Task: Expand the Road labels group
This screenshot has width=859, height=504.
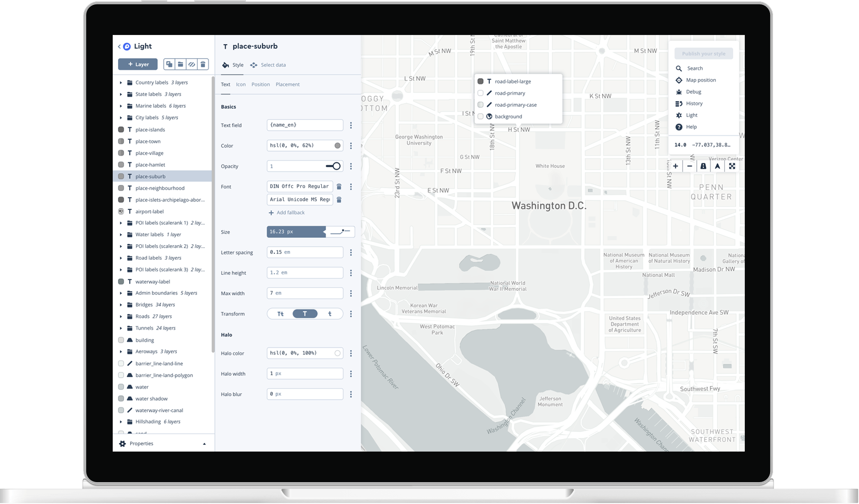Action: [x=121, y=258]
